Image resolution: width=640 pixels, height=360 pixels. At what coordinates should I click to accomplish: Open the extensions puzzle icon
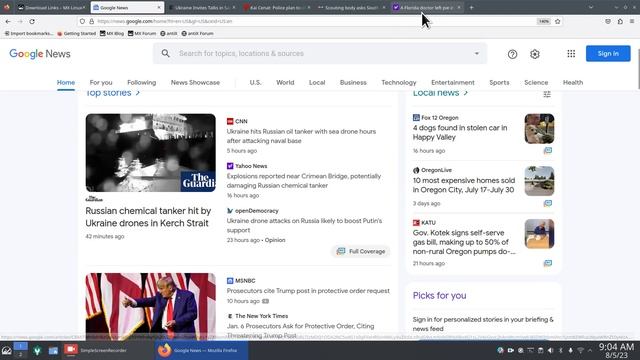[620, 21]
